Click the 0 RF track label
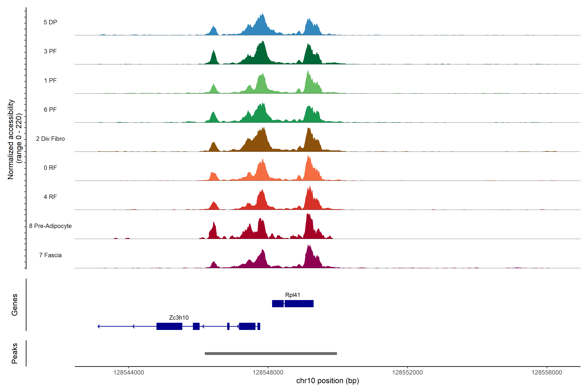The image size is (588, 392). click(50, 168)
